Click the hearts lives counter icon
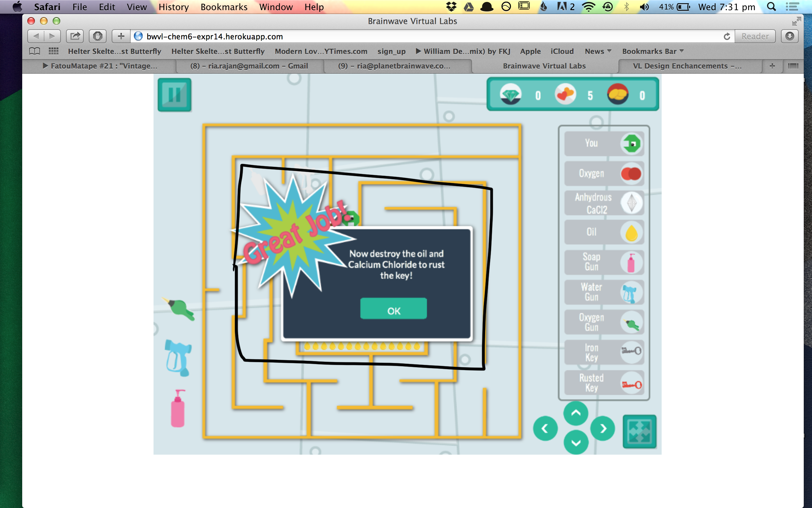 pos(565,94)
